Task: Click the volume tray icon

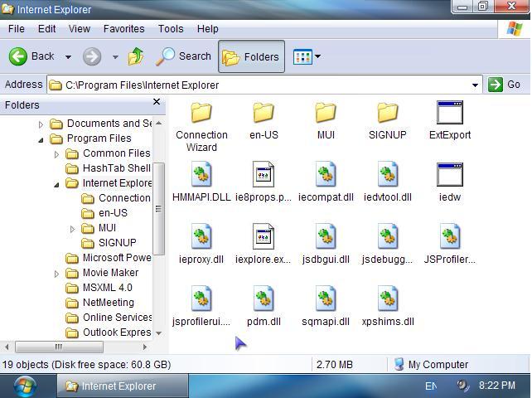Action: (462, 386)
